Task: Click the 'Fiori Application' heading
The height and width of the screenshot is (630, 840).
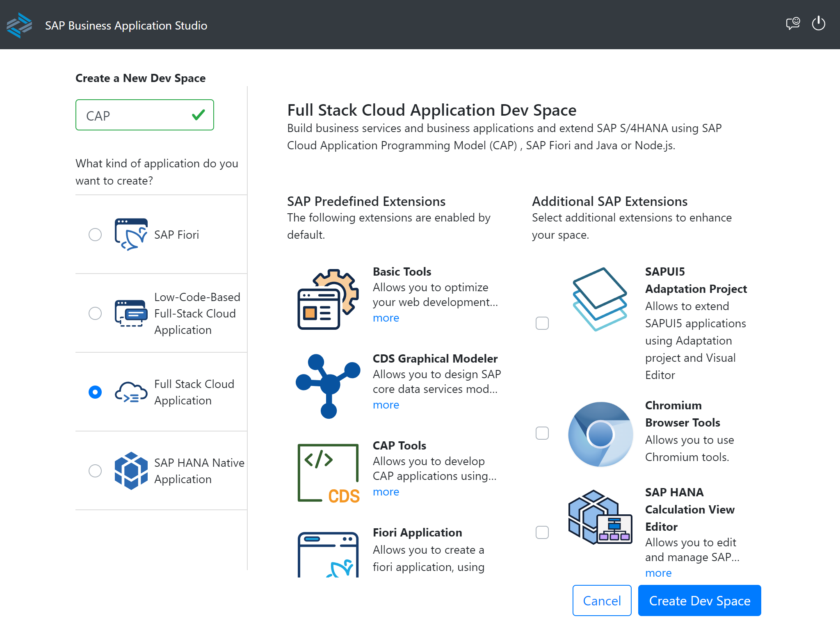Action: point(418,532)
